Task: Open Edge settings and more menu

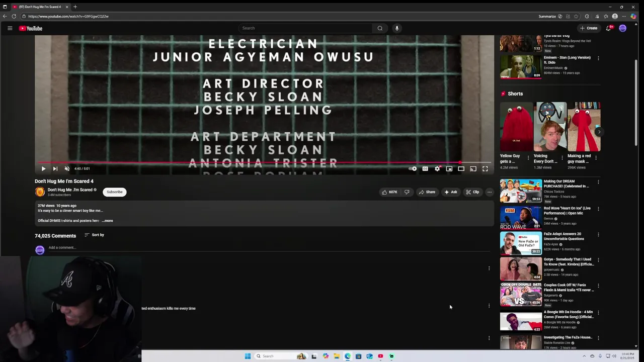Action: tap(624, 16)
